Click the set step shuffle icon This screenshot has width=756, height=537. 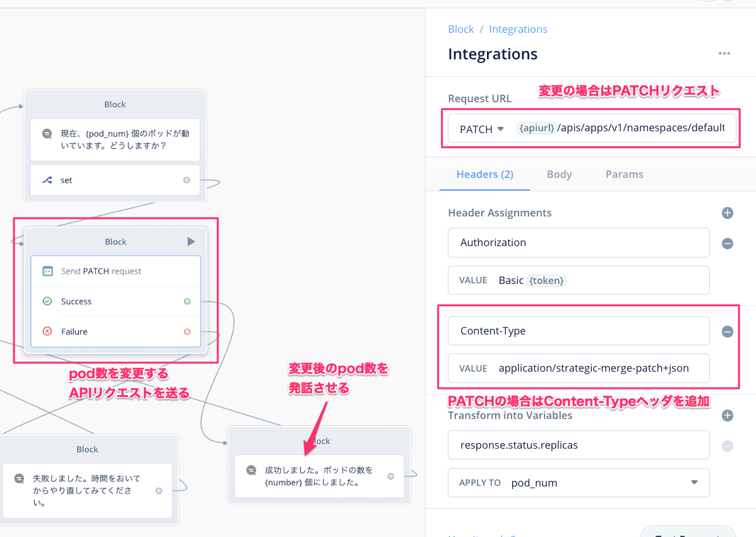(47, 180)
